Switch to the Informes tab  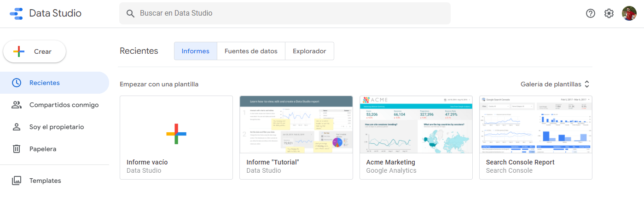click(x=196, y=51)
